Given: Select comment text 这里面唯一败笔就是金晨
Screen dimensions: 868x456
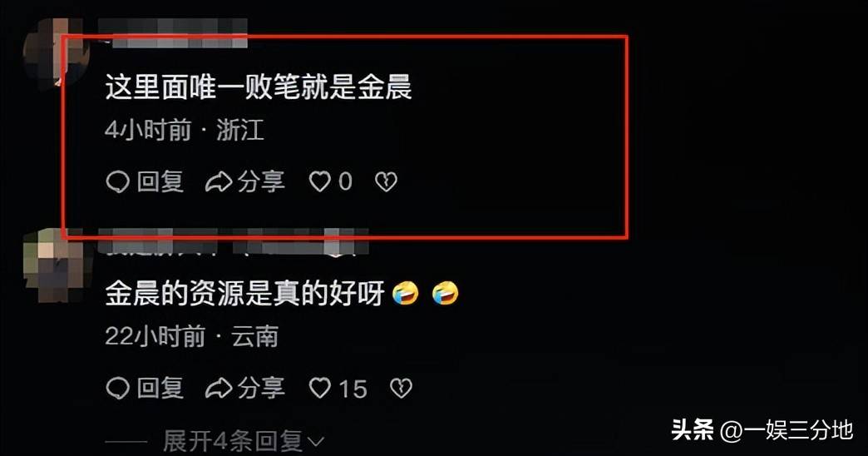Looking at the screenshot, I should click(x=259, y=87).
